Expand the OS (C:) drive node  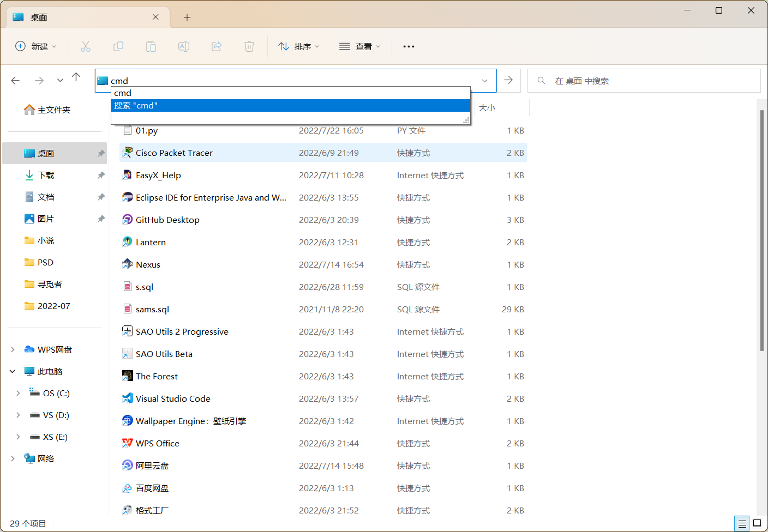coord(18,393)
